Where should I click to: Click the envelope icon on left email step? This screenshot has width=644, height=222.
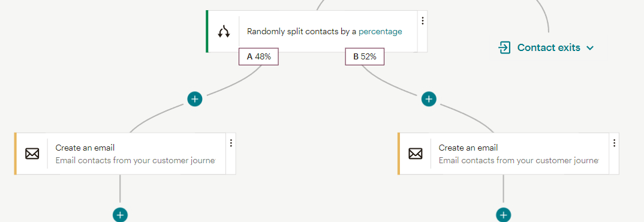pyautogui.click(x=32, y=154)
